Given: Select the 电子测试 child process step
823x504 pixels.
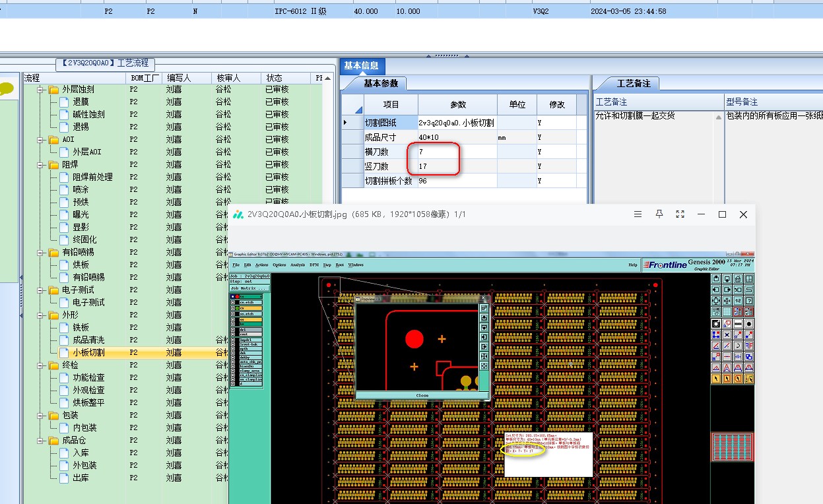Looking at the screenshot, I should pos(88,303).
